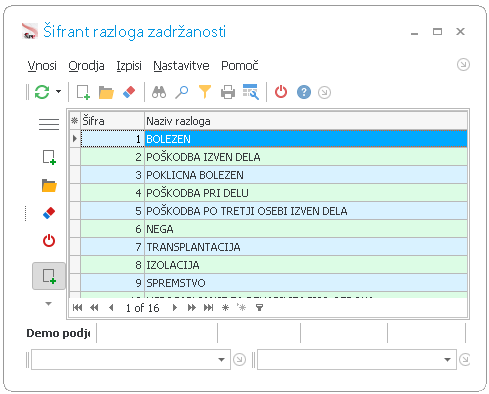Image resolution: width=489 pixels, height=394 pixels.
Task: Click code cell 4 in Šifra column
Action: (112, 193)
